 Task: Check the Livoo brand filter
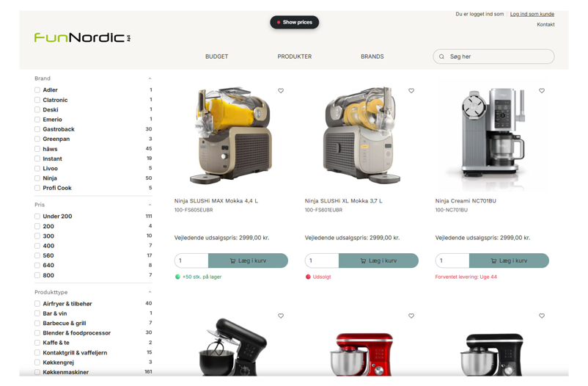[x=37, y=168]
